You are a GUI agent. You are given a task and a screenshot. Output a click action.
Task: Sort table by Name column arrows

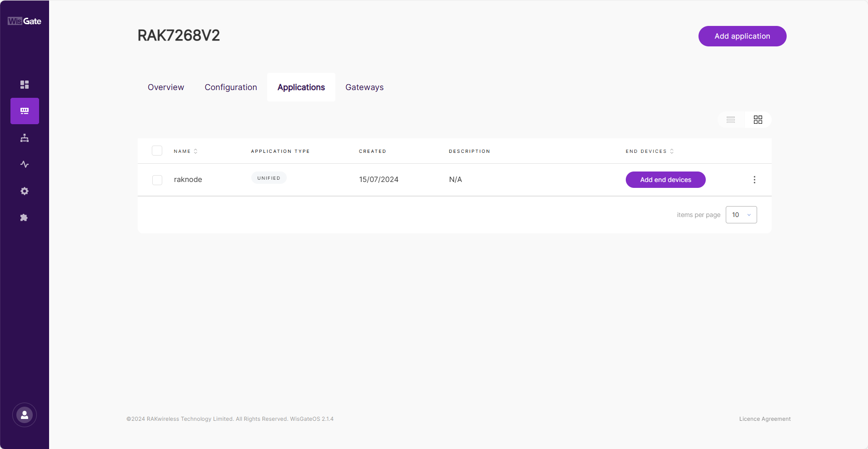pos(195,151)
